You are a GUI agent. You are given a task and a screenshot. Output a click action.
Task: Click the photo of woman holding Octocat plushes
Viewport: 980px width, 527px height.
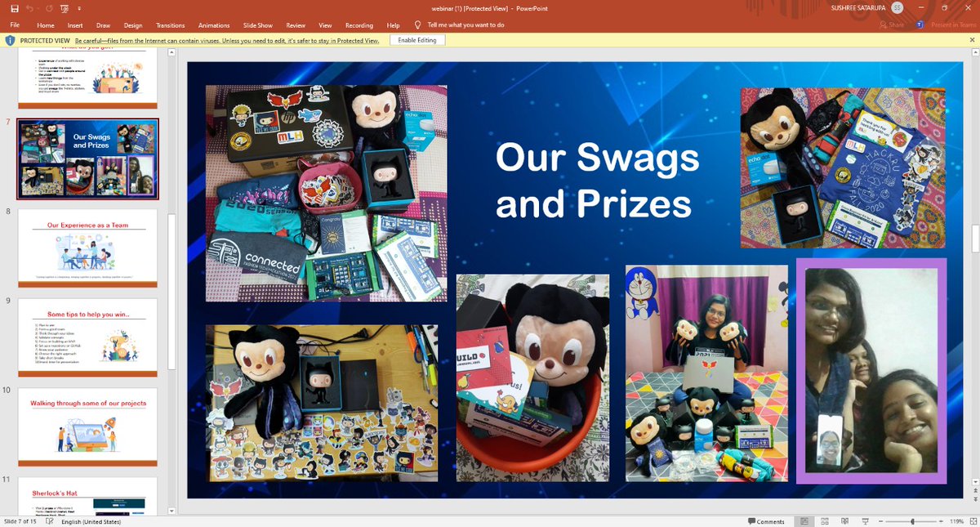pos(706,373)
